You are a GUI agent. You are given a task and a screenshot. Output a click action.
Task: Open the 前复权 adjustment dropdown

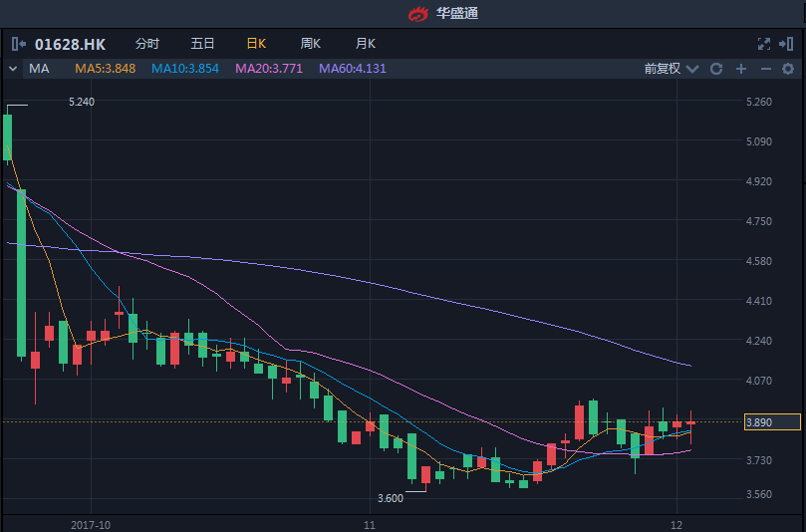click(x=670, y=69)
